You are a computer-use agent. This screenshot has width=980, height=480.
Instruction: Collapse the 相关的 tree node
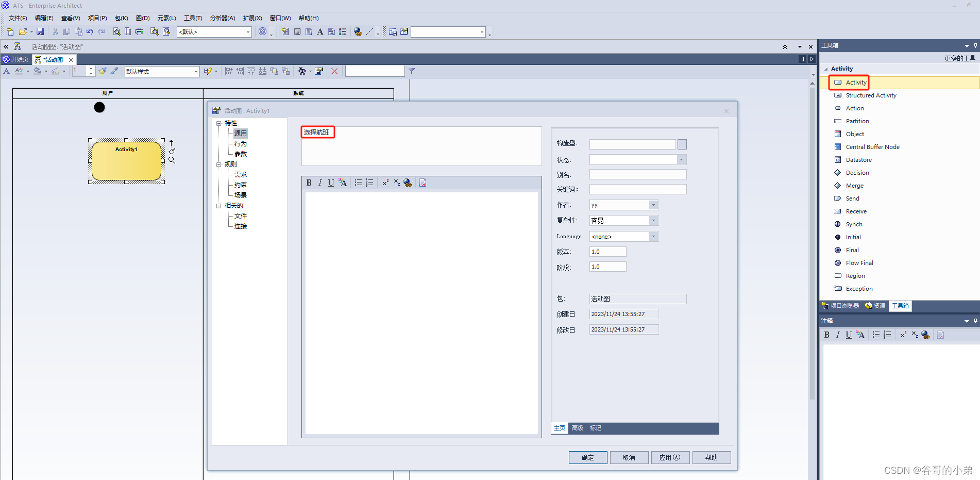pos(219,206)
